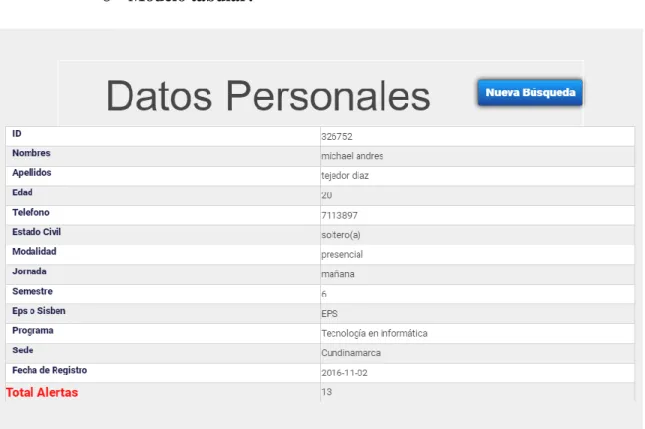The image size is (645, 429).
Task: Click the Nueva Búsqueda button
Action: [530, 93]
